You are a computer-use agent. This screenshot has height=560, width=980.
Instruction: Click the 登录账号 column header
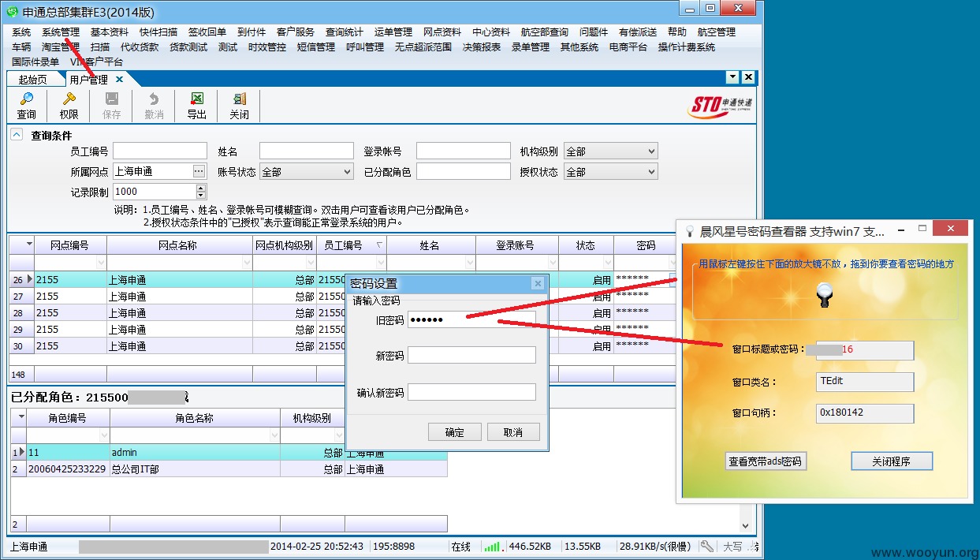tap(516, 245)
